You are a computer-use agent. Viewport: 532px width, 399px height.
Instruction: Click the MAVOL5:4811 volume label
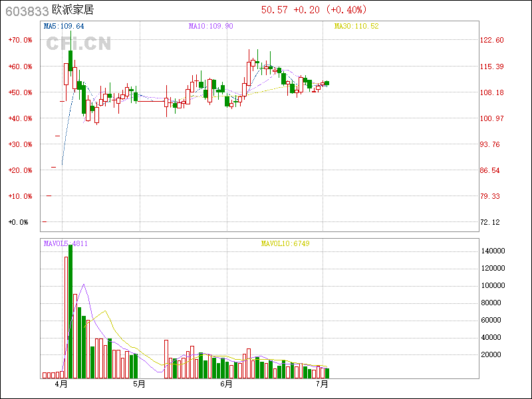click(65, 243)
